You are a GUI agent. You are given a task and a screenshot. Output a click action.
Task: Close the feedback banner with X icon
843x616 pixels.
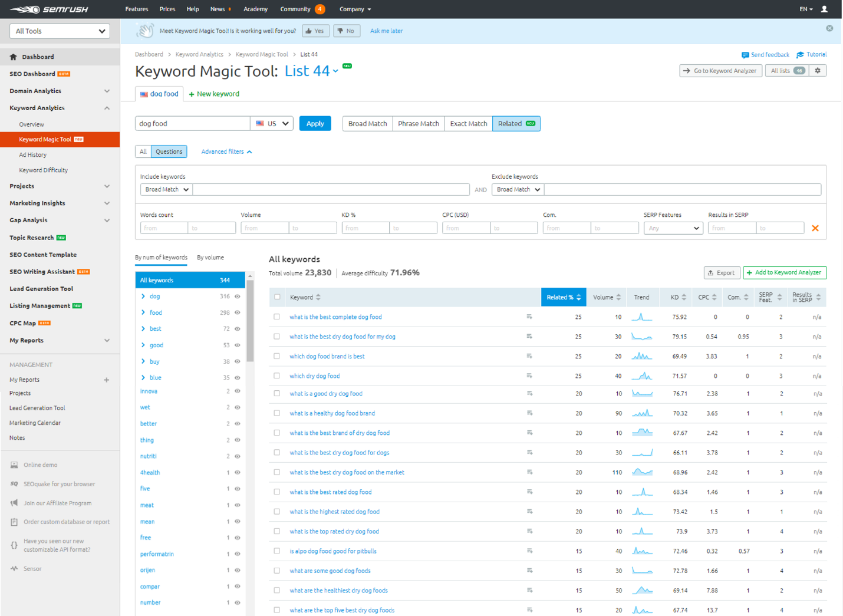829,28
